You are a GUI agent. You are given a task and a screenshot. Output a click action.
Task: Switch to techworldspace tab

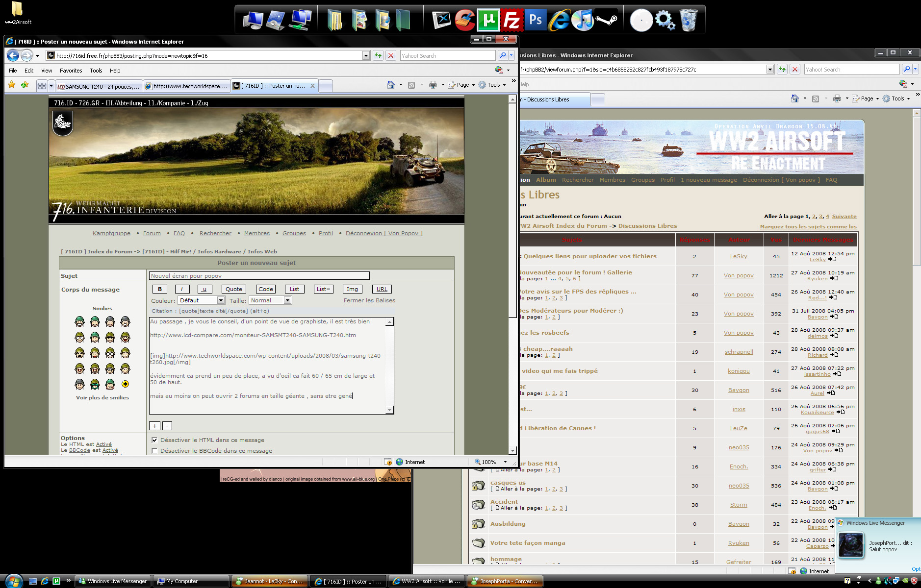(x=186, y=86)
